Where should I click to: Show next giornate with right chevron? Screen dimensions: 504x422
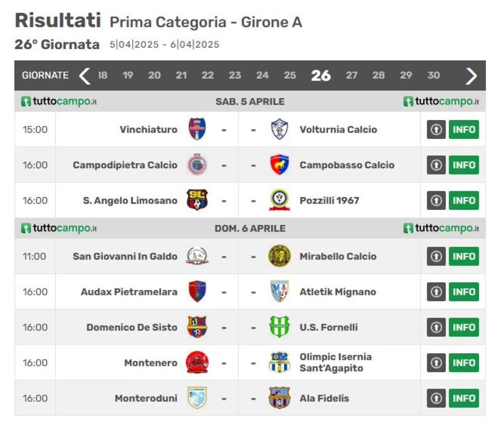pos(471,76)
